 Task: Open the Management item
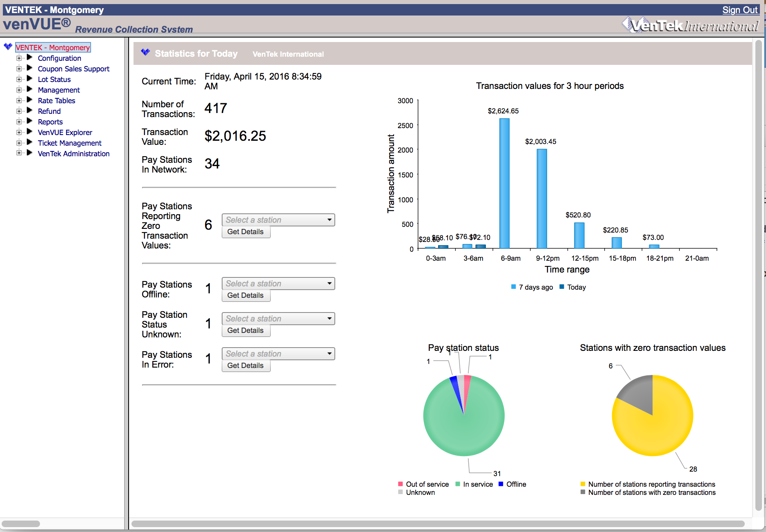tap(59, 90)
